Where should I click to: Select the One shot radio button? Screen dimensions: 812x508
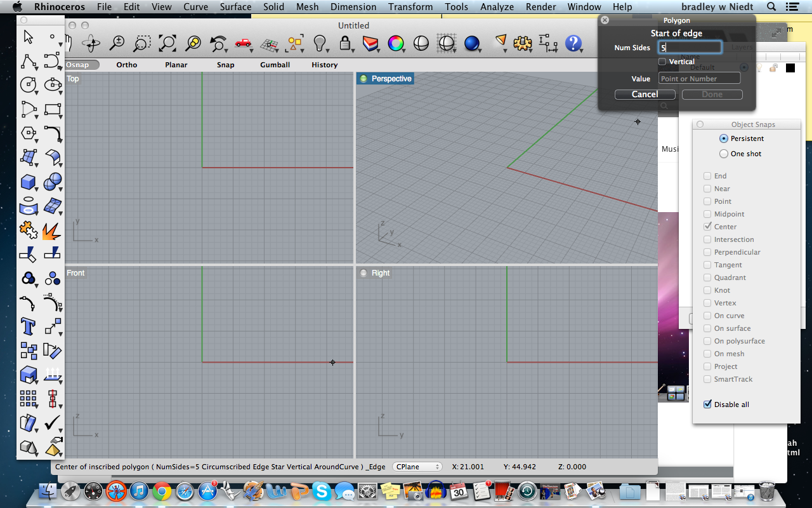[x=724, y=154]
